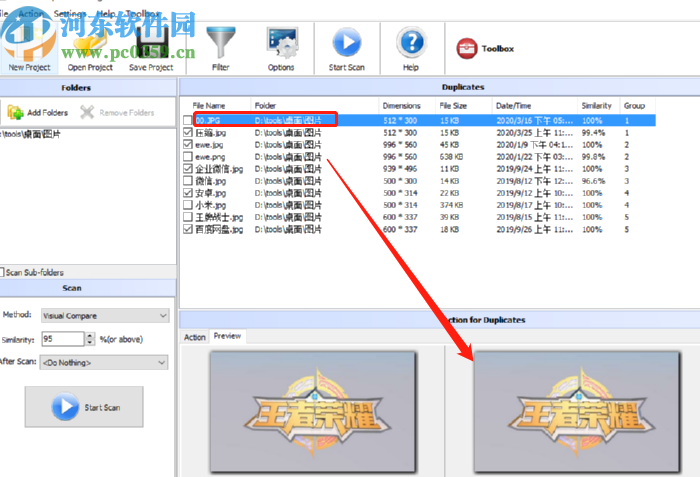Screen dimensions: 700x477
Task: Sort by Date/Time column header
Action: click(x=513, y=106)
